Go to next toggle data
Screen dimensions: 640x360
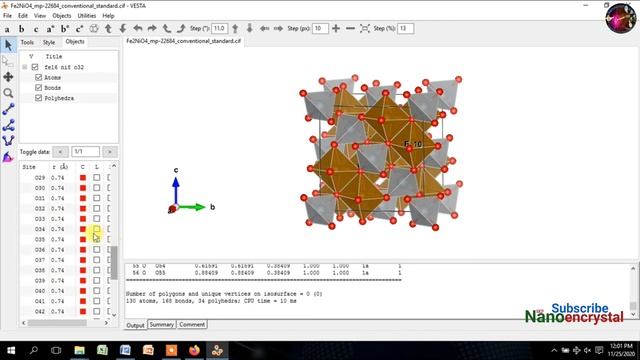tap(109, 152)
